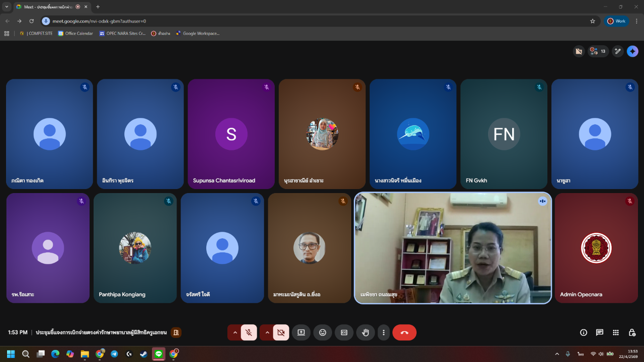
Task: Start presenting your screen
Action: pos(301,332)
